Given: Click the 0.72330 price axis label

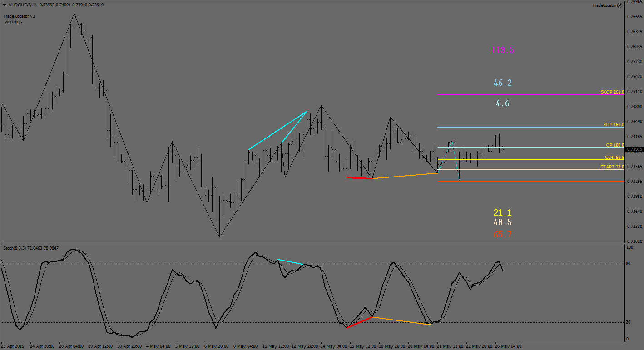Looking at the screenshot, I should (634, 227).
